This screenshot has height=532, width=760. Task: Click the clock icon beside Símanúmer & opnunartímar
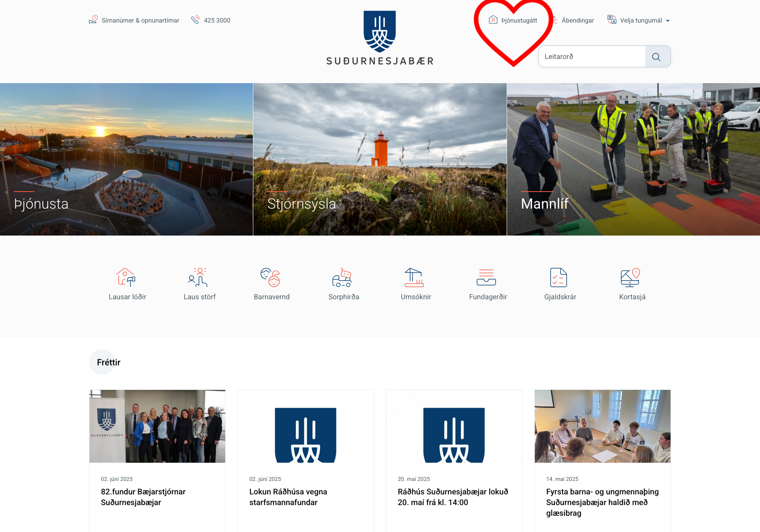pyautogui.click(x=93, y=20)
